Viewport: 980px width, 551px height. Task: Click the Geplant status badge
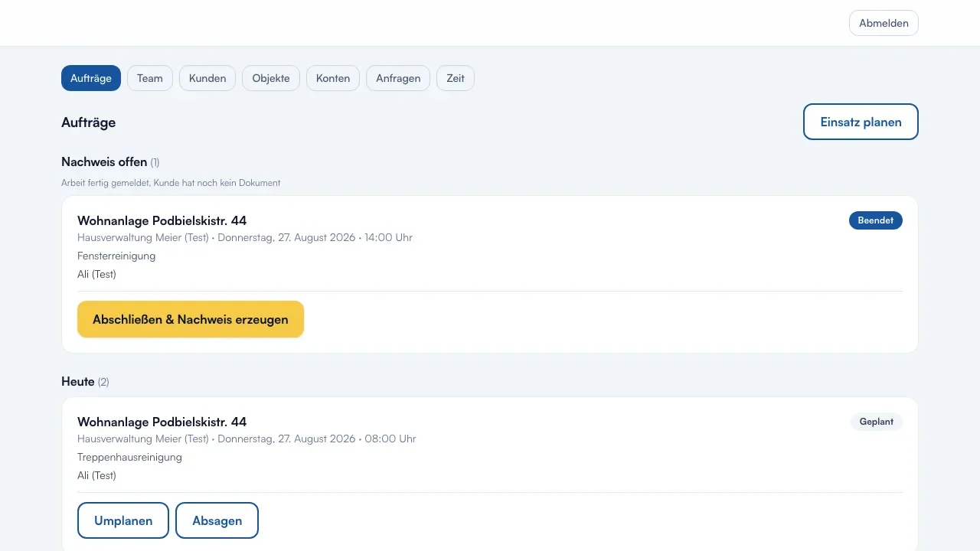(x=877, y=422)
